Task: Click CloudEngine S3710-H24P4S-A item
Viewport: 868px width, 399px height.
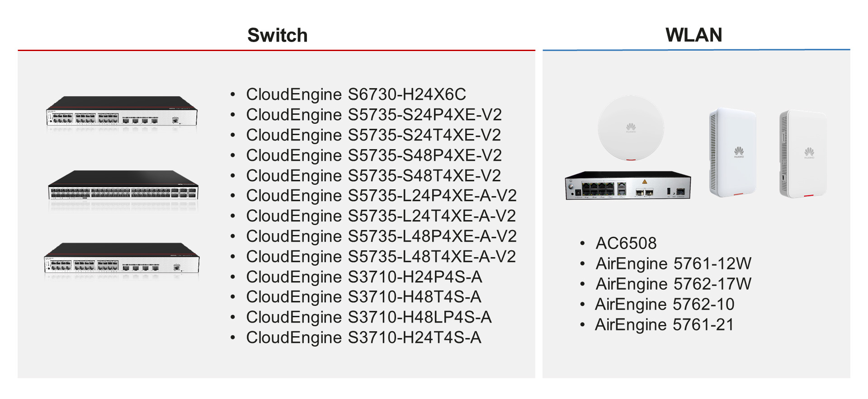Action: tap(364, 277)
